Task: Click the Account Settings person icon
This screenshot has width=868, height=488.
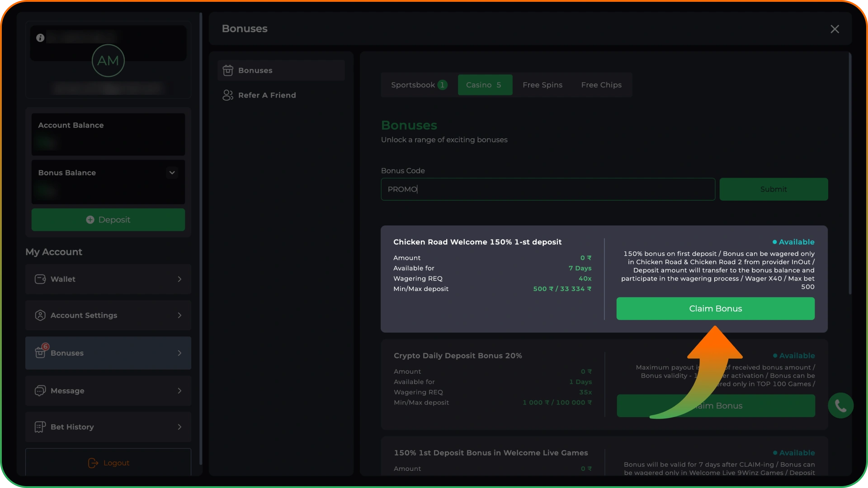Action: (40, 315)
